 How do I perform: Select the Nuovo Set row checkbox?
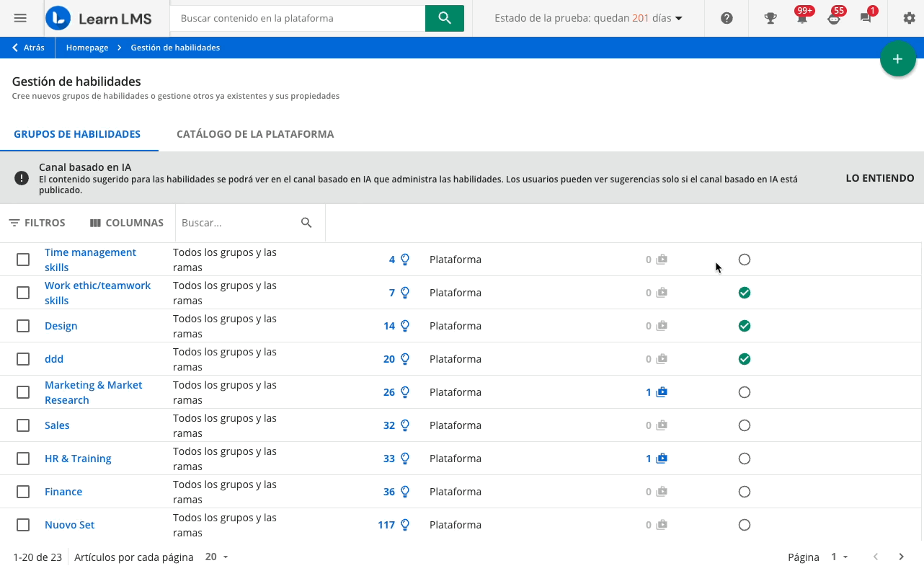click(x=23, y=525)
